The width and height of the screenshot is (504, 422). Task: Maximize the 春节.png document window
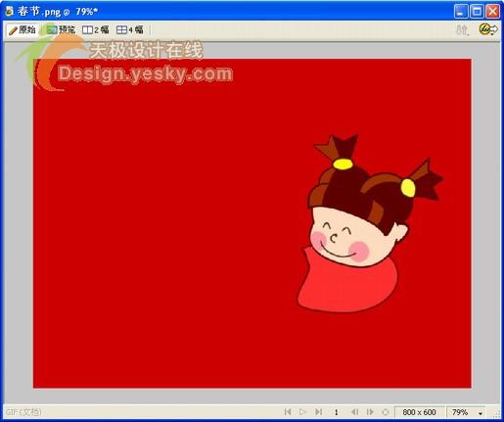point(477,12)
